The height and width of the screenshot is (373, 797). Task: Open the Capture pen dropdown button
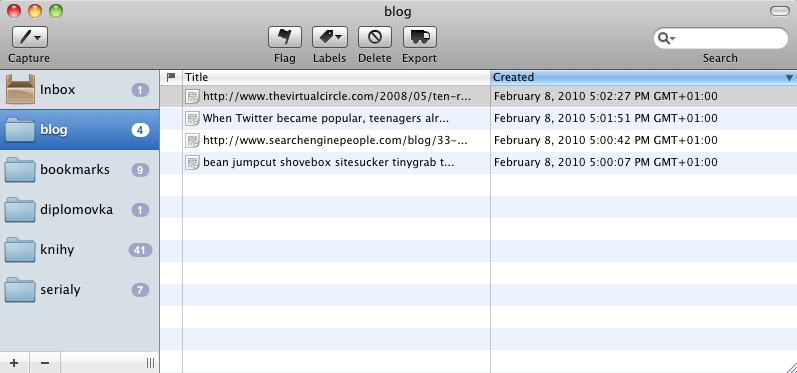(x=29, y=38)
